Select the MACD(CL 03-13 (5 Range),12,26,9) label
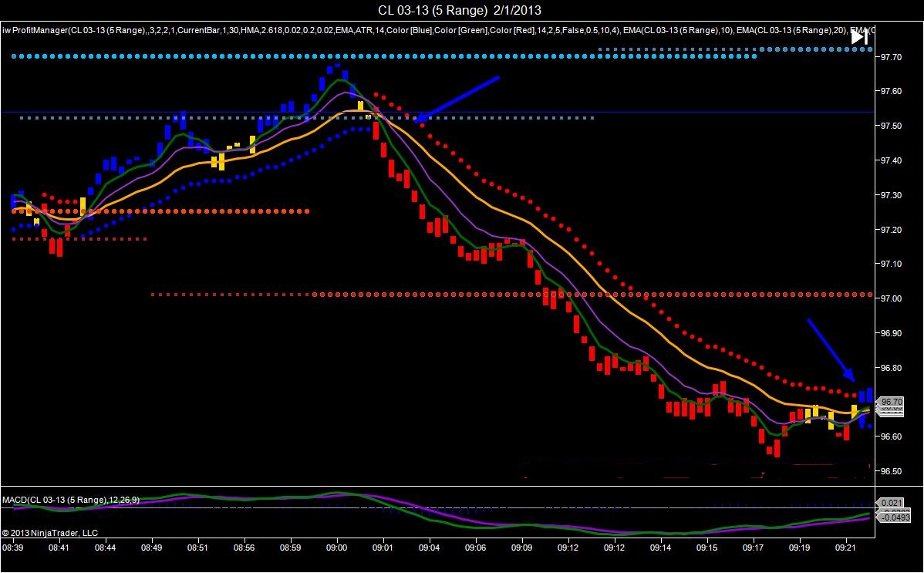This screenshot has width=924, height=573. [x=71, y=500]
